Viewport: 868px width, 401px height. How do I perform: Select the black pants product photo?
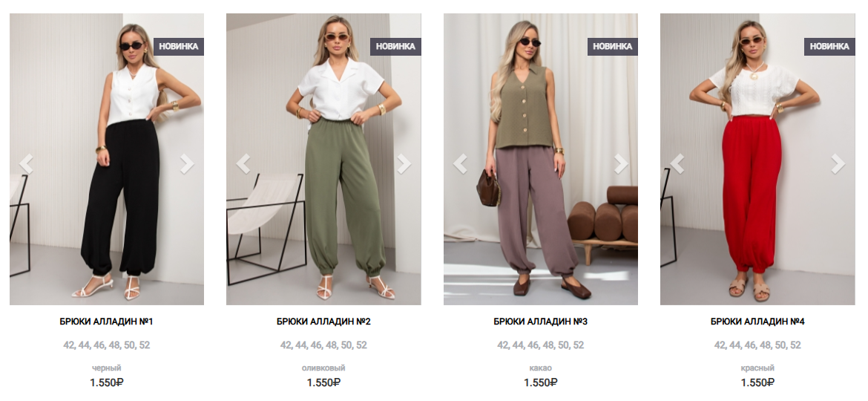tap(107, 159)
